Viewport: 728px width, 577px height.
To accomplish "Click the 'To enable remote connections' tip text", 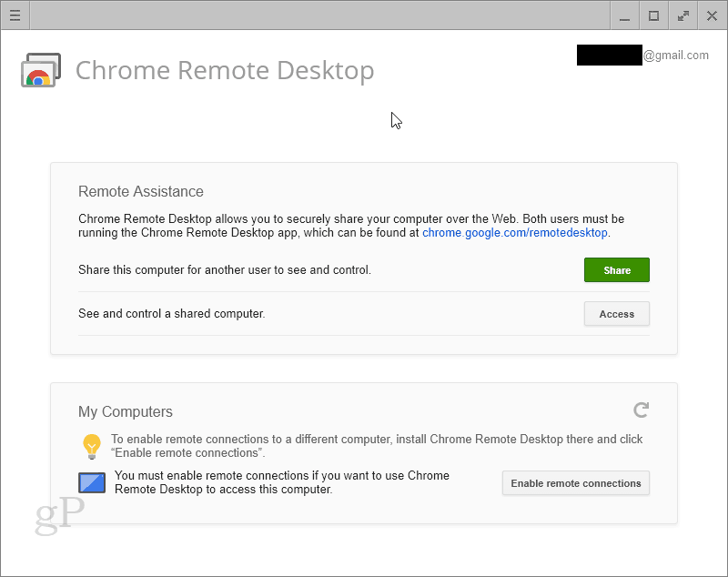I will coord(377,446).
